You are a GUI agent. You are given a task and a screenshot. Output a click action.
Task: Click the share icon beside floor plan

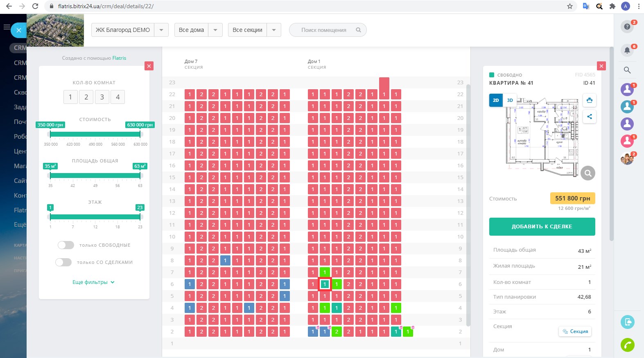pyautogui.click(x=589, y=117)
